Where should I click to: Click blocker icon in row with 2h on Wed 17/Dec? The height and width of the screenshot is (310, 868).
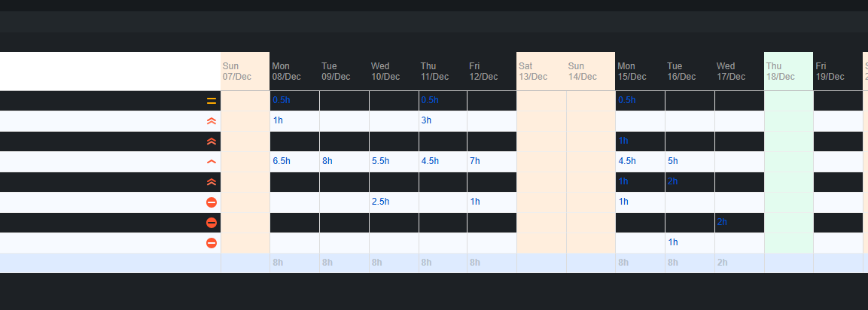click(x=211, y=223)
